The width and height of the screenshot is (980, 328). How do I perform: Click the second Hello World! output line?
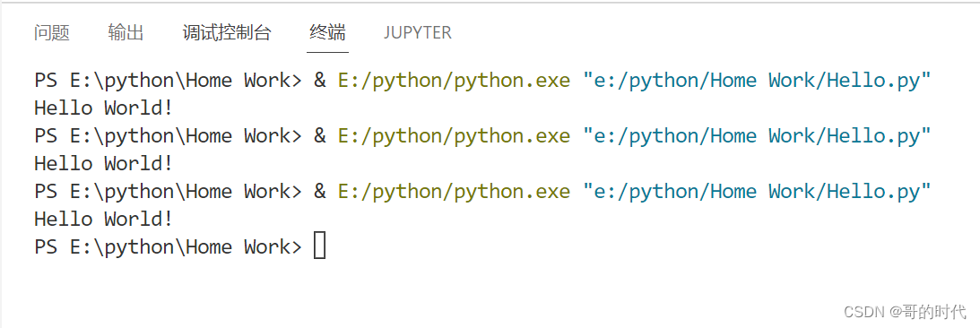[x=103, y=163]
